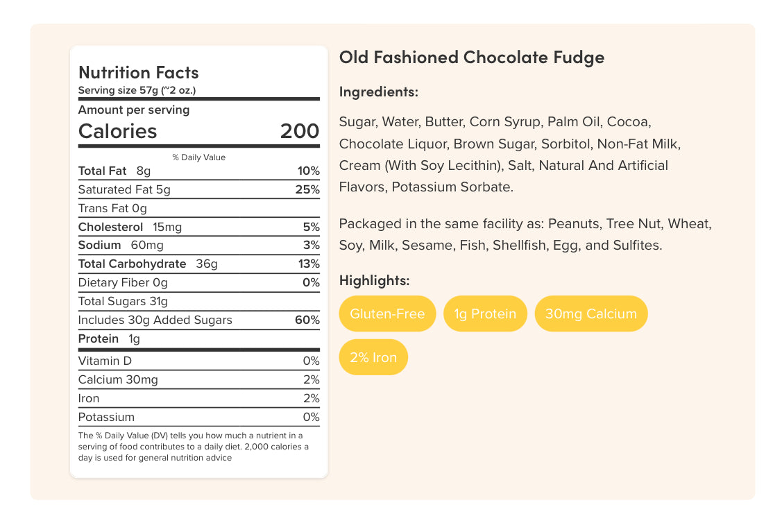Select the Total Fat row label
Viewport: 782px width, 532px height.
(102, 171)
